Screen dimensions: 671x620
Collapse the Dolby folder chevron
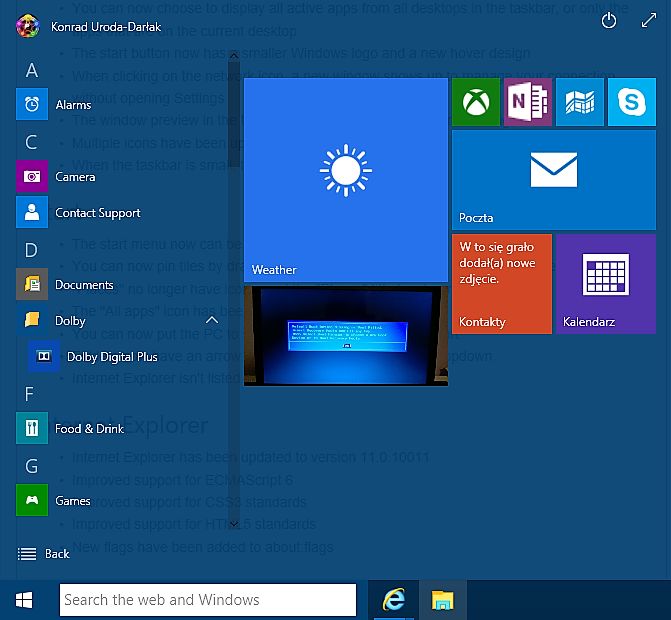click(212, 320)
